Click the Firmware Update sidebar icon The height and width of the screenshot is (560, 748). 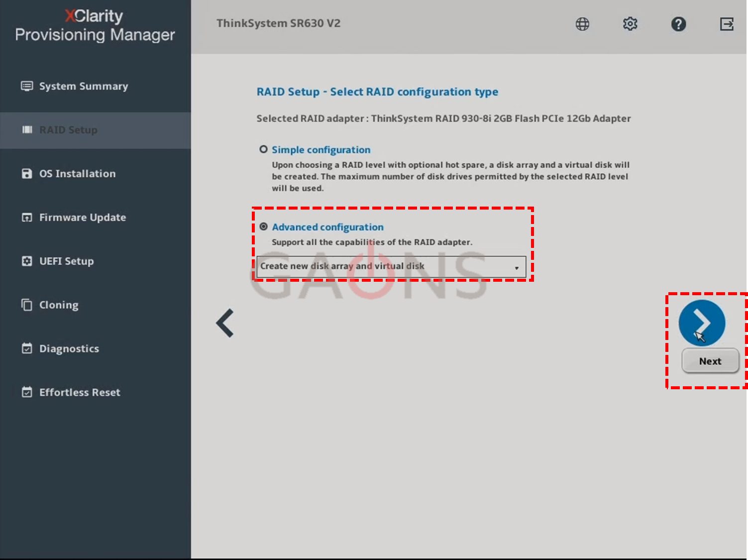pyautogui.click(x=27, y=218)
